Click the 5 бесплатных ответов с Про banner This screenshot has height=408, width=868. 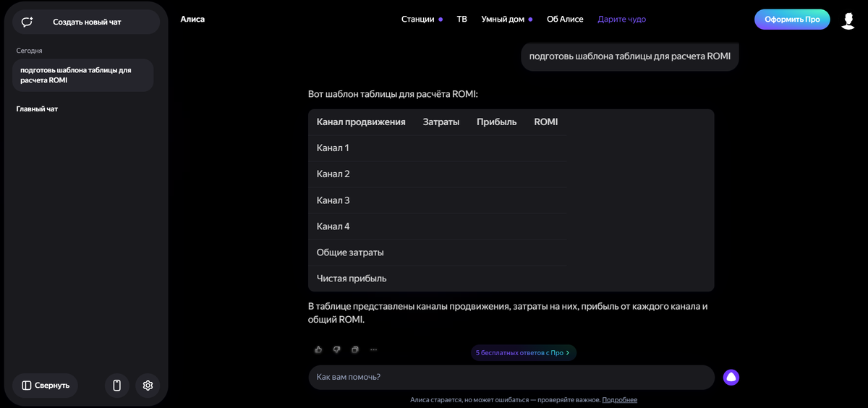pyautogui.click(x=523, y=353)
